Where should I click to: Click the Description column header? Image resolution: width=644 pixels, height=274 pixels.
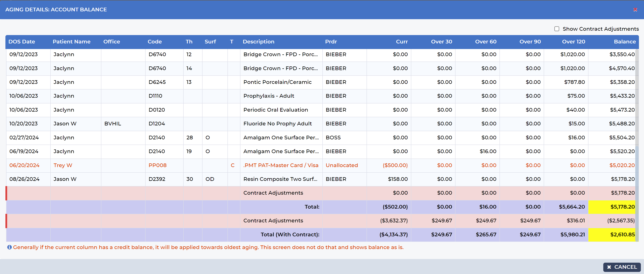(x=259, y=42)
